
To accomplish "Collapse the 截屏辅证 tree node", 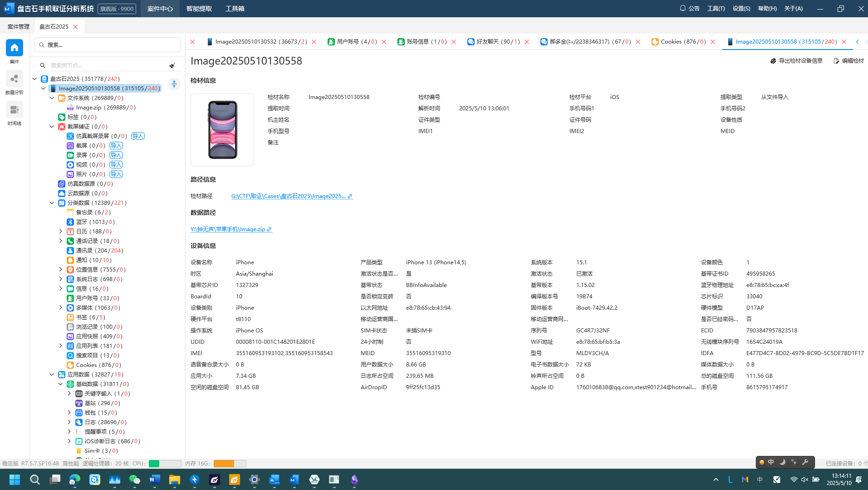I will 52,127.
